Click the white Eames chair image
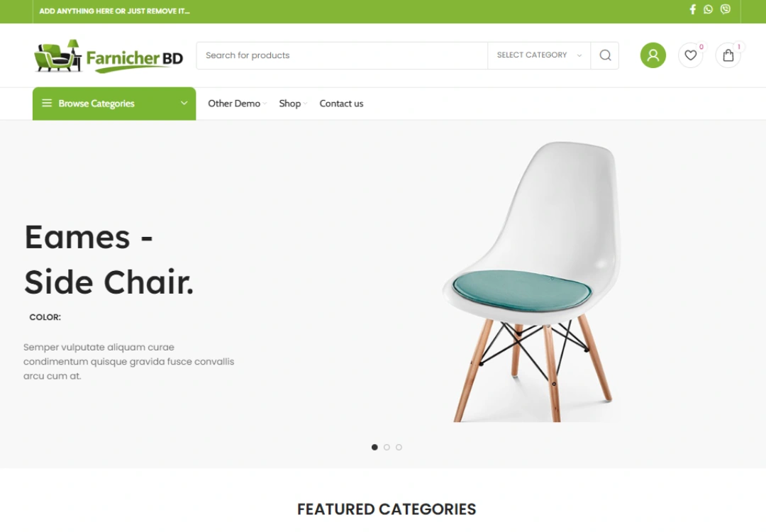 [x=531, y=282]
